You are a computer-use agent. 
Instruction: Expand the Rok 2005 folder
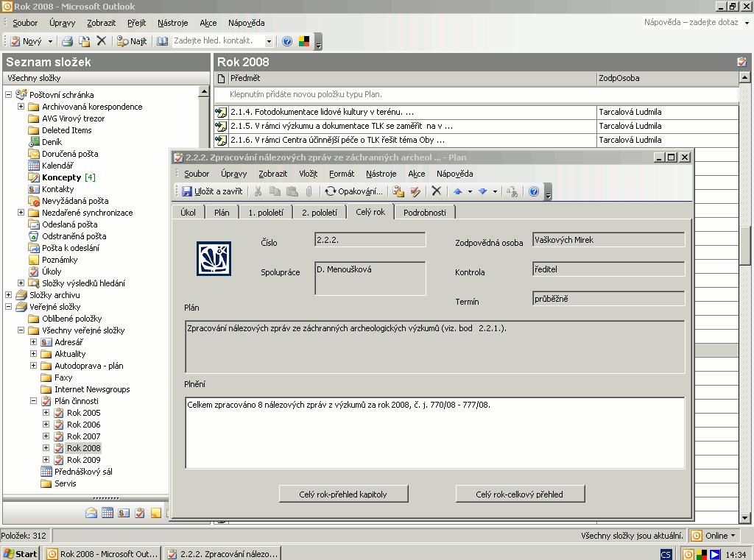tap(46, 412)
